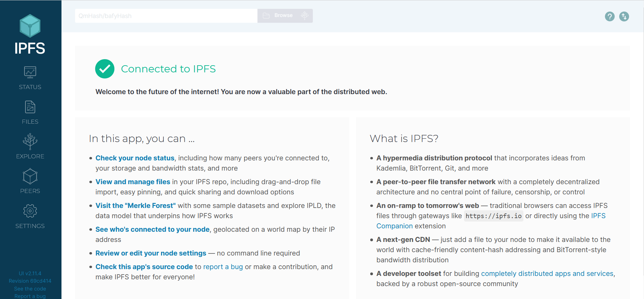Open 'Review or edit your node settings'
The image size is (644, 299).
coord(150,253)
